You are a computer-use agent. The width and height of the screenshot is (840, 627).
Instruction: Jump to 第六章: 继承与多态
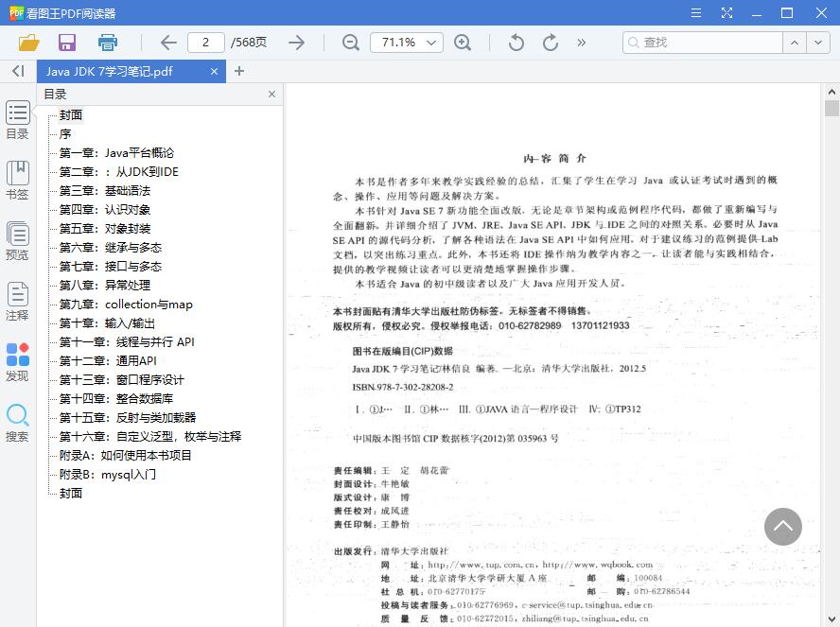(x=111, y=248)
